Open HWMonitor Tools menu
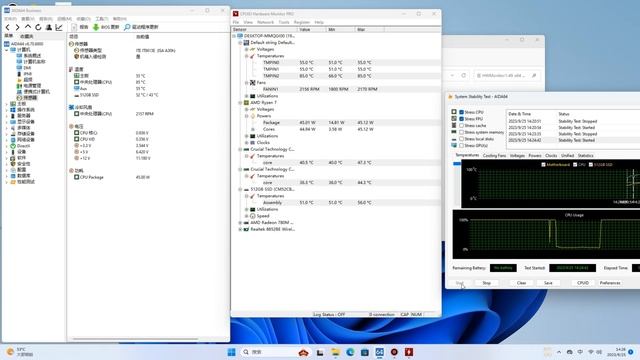 tap(284, 22)
